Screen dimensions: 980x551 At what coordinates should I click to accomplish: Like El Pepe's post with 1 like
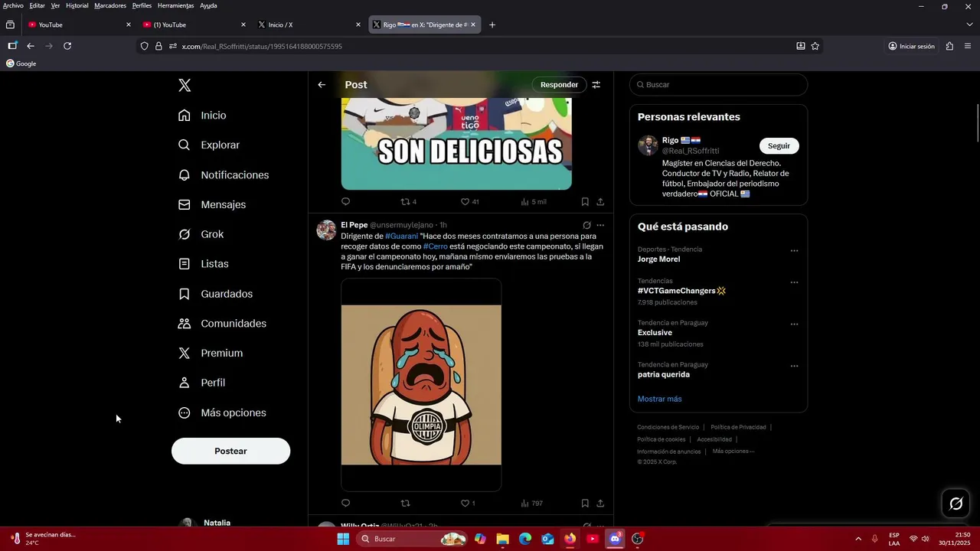[x=468, y=504]
